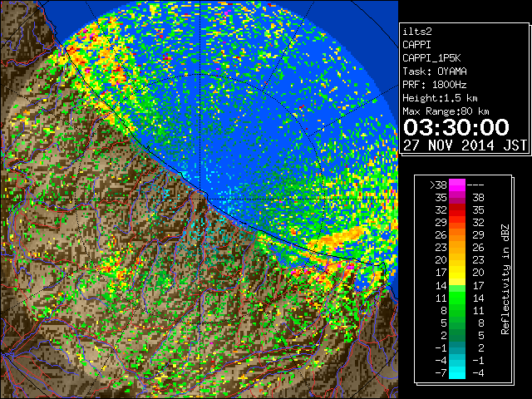532x399 pixels.
Task: Click the '27 NOV 2014 JST' date
Action: click(465, 145)
